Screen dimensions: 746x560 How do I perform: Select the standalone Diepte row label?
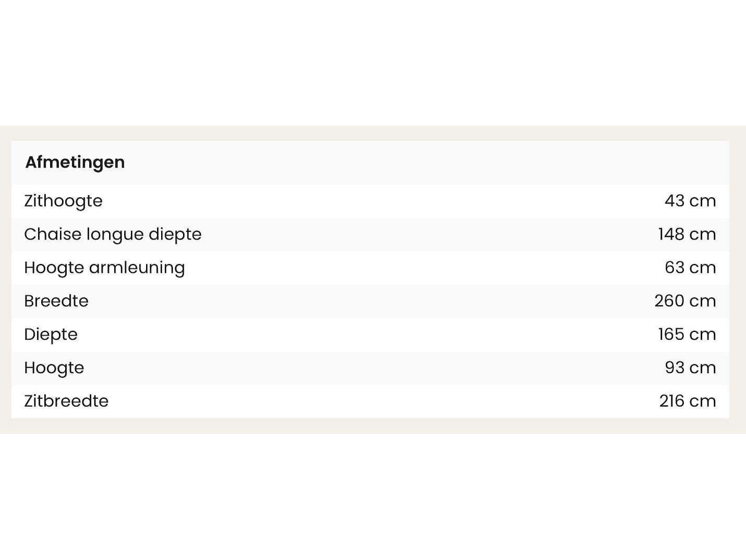click(x=51, y=335)
